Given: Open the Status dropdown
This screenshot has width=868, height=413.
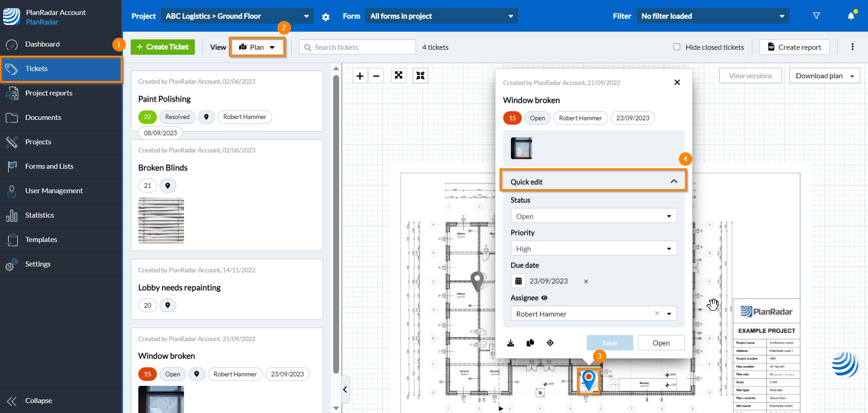Looking at the screenshot, I should pyautogui.click(x=594, y=216).
